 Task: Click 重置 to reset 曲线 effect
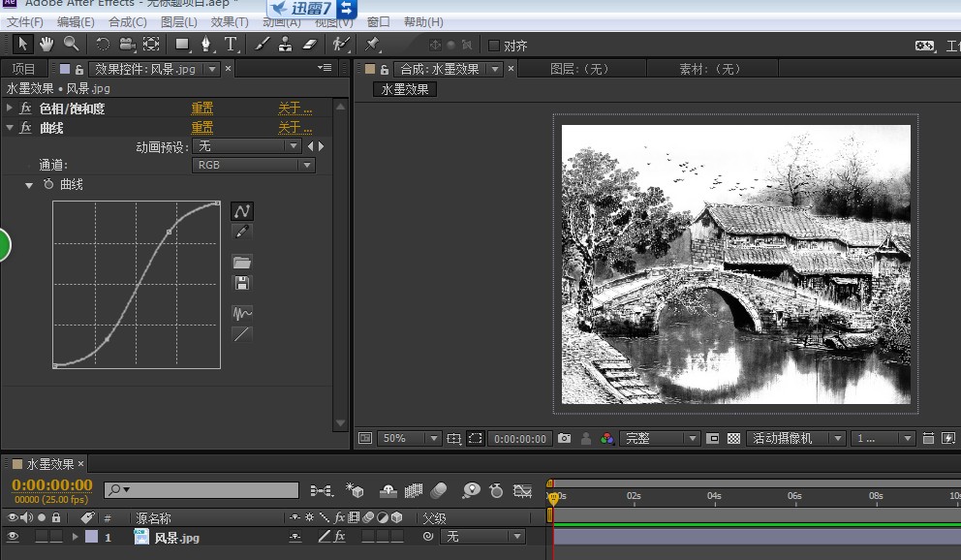pyautogui.click(x=201, y=128)
